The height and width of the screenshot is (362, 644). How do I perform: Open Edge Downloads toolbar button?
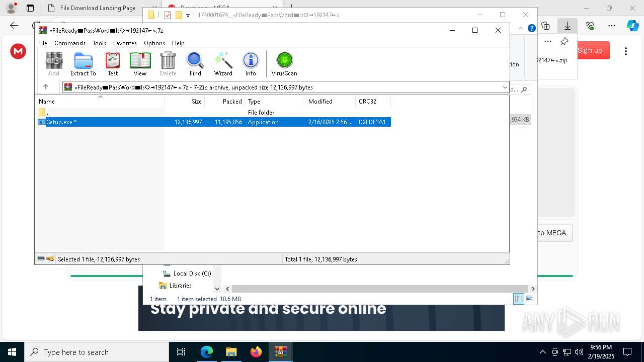click(x=568, y=26)
